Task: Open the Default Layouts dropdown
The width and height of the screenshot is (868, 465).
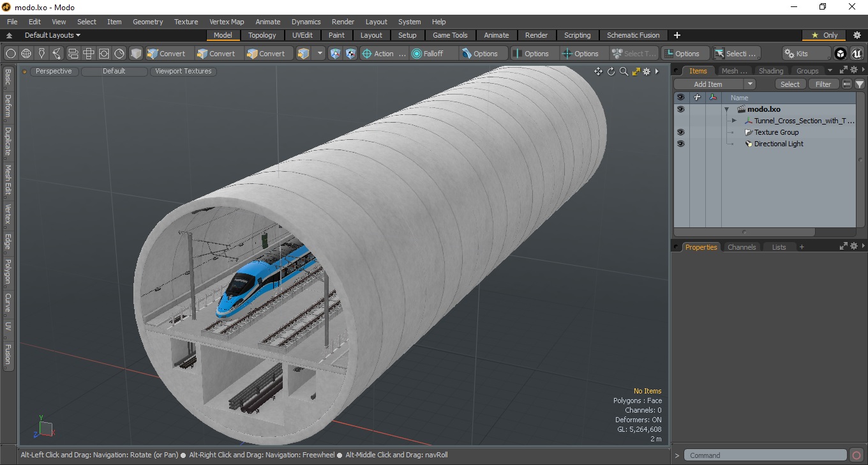Action: click(52, 35)
